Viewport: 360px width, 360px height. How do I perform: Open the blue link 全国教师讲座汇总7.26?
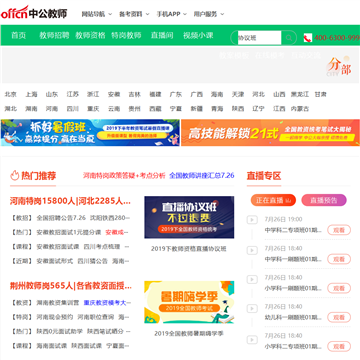click(x=202, y=175)
